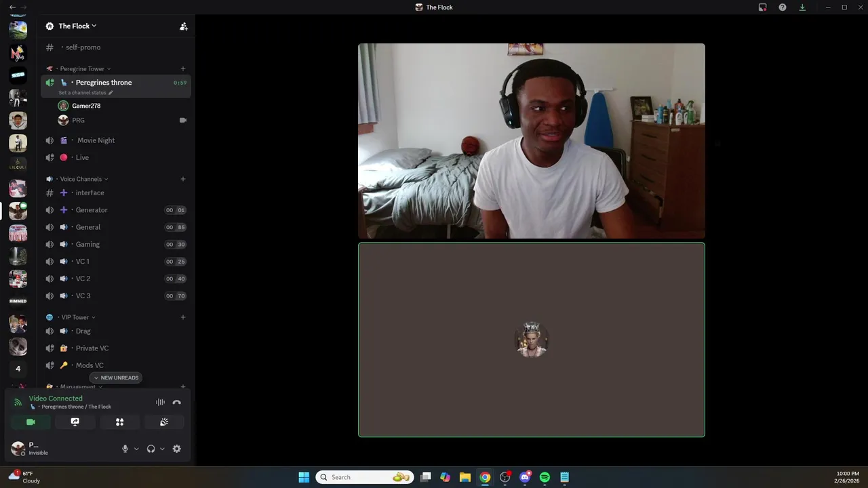Join the VC 1 voice channel
Image resolution: width=868 pixels, height=488 pixels.
116,262
